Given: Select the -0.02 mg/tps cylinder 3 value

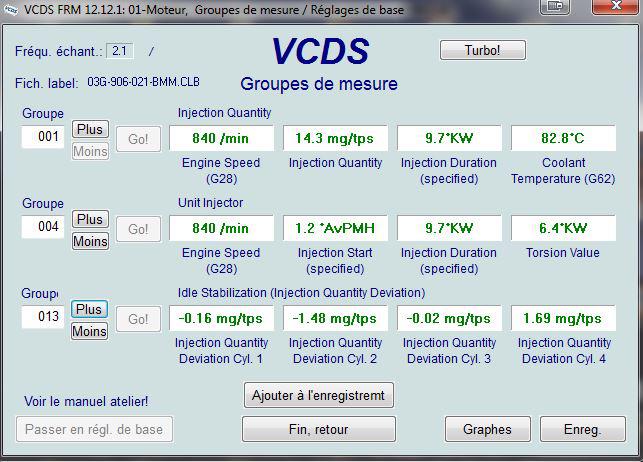Looking at the screenshot, I should 449,319.
